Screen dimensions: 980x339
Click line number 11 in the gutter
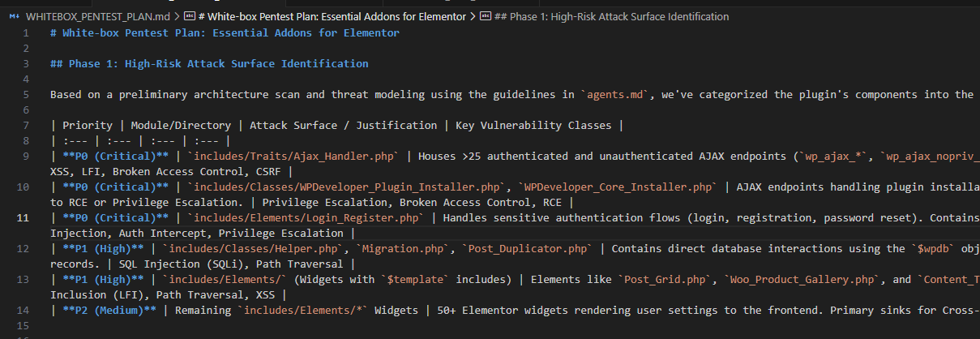(23, 217)
